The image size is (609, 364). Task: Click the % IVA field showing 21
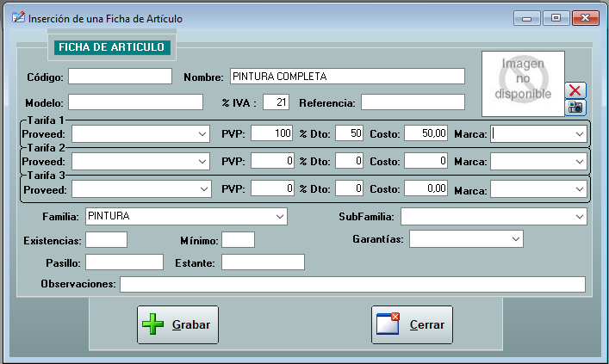276,102
